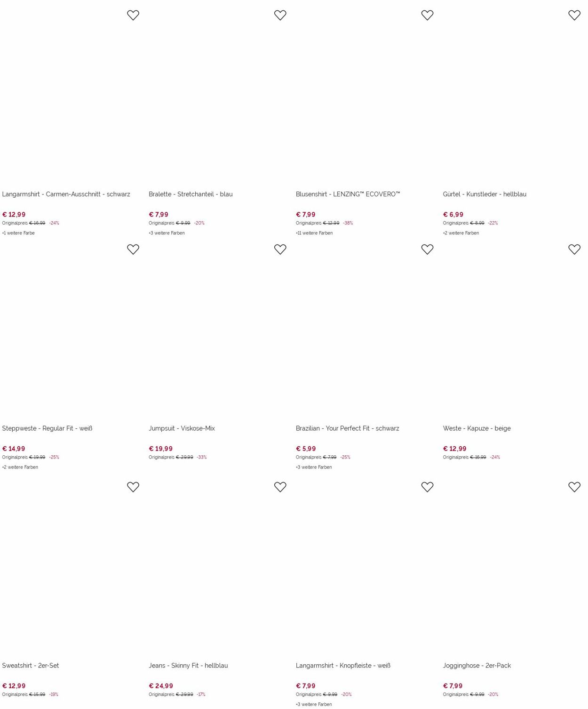View Gürtel - Kunstleder - hellblau details
Viewport: 588px width, 709px height.
(x=485, y=194)
